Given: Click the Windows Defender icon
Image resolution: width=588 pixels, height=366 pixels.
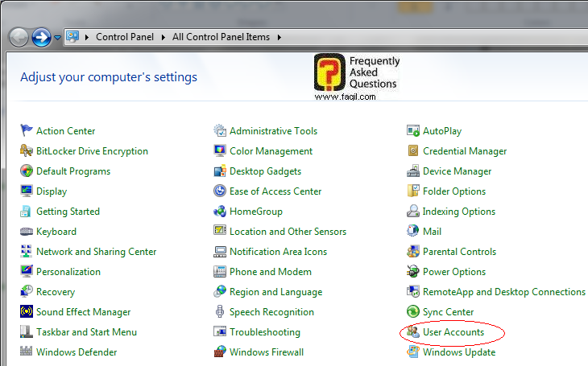Looking at the screenshot, I should (27, 352).
